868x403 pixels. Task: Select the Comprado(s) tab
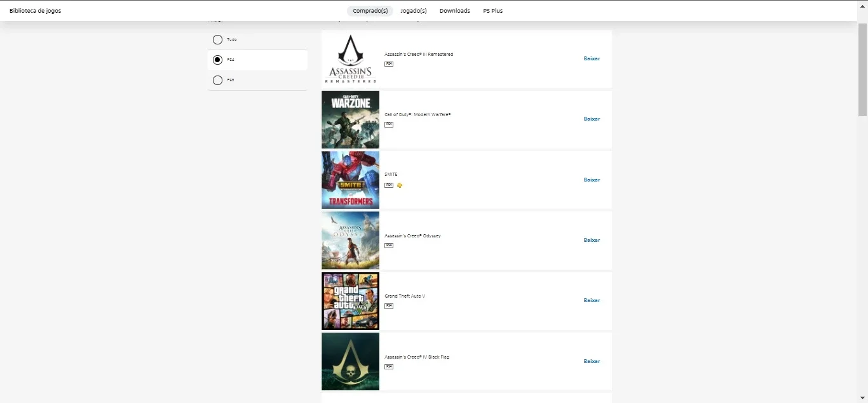(370, 11)
